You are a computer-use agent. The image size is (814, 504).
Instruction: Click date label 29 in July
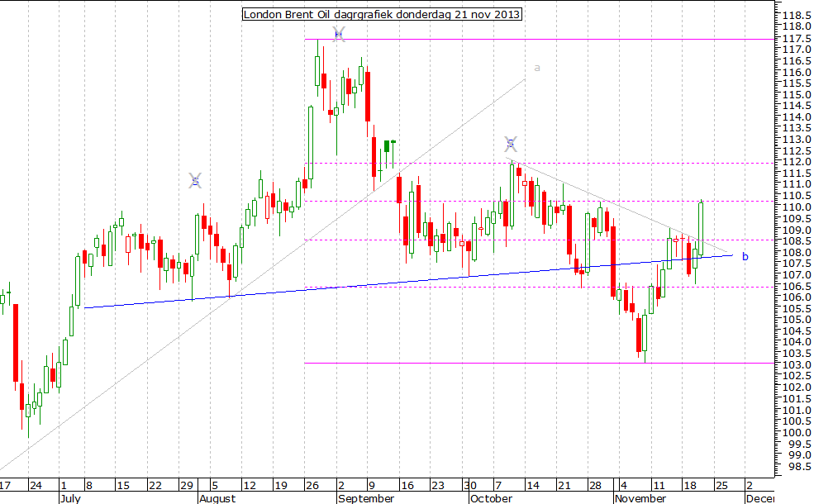click(x=187, y=486)
